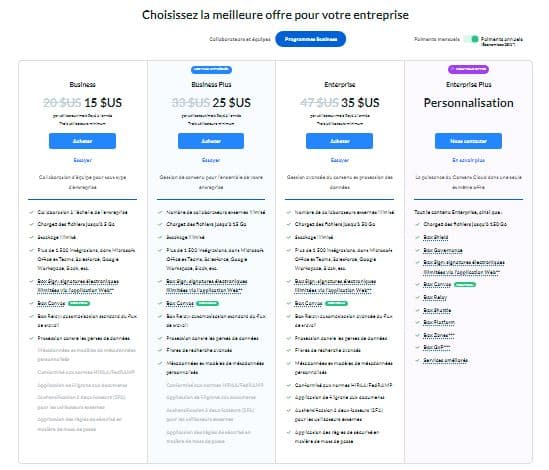Open En savoir plus under Enterprise Plus
Screen dimensions: 549x470
click(468, 160)
